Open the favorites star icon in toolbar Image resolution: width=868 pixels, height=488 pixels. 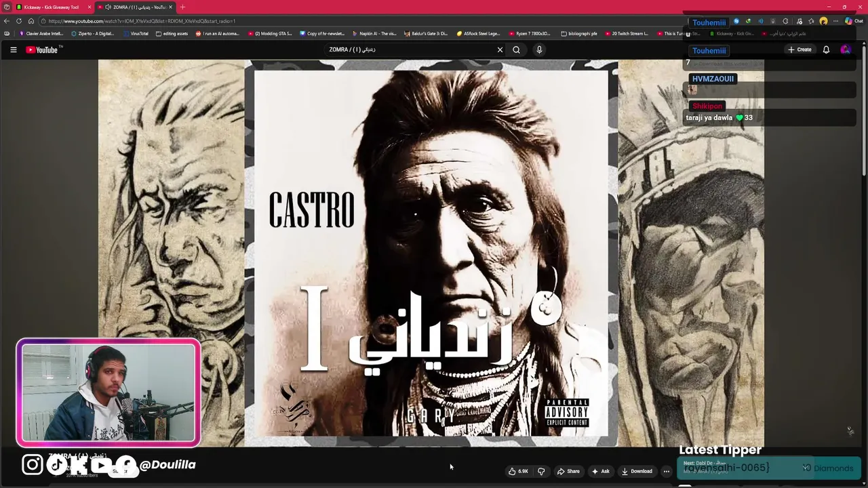click(811, 21)
